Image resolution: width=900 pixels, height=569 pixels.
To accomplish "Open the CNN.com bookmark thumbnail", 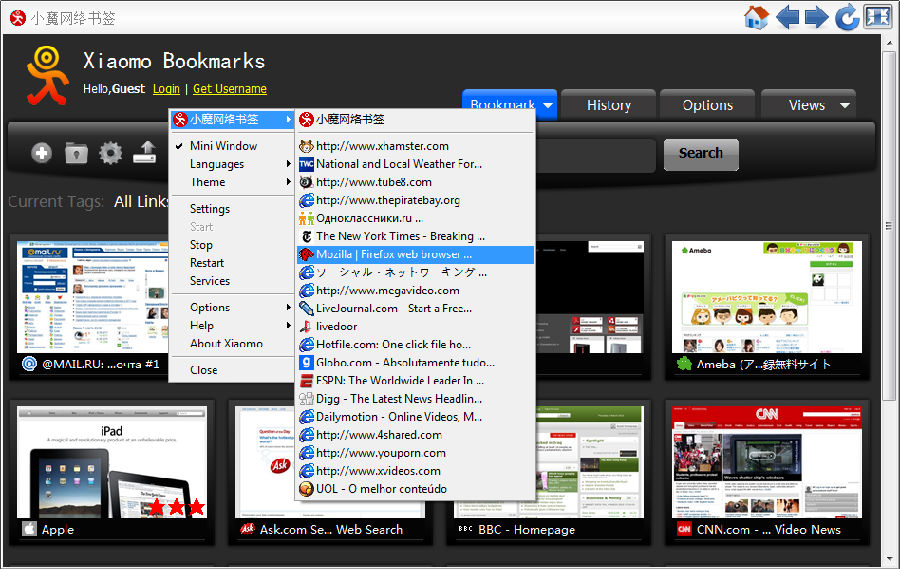I will tap(765, 464).
